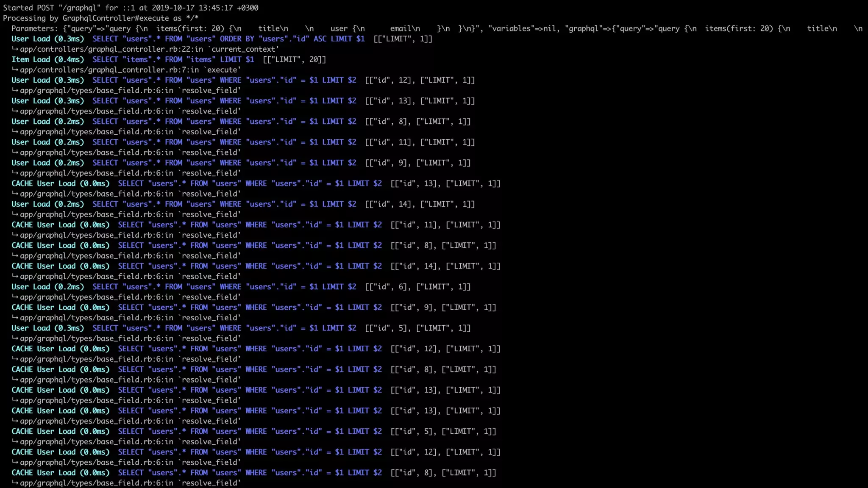Click the CACHE User Load for id 5

pyautogui.click(x=250, y=432)
